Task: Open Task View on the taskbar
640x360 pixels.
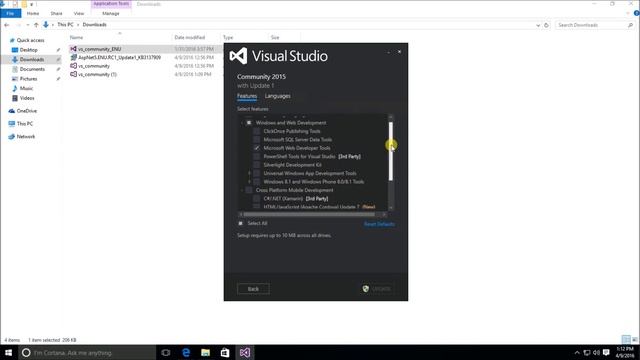Action: coord(166,353)
